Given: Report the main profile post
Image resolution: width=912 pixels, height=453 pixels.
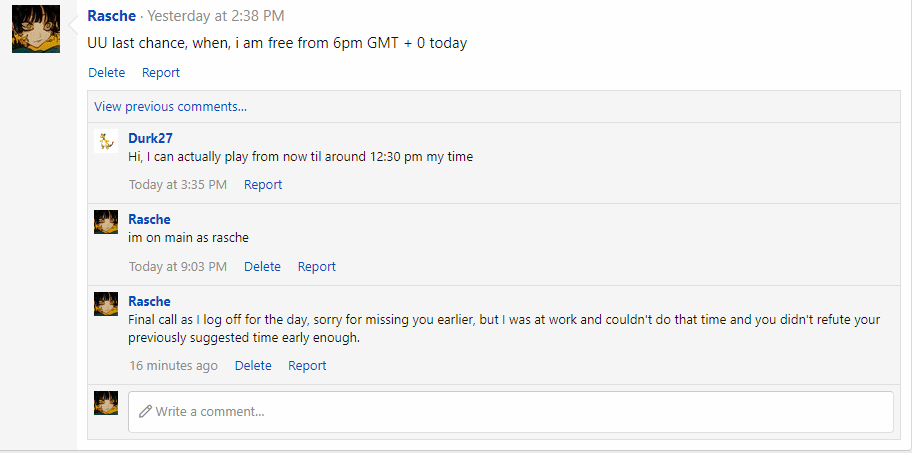Looking at the screenshot, I should [x=161, y=73].
